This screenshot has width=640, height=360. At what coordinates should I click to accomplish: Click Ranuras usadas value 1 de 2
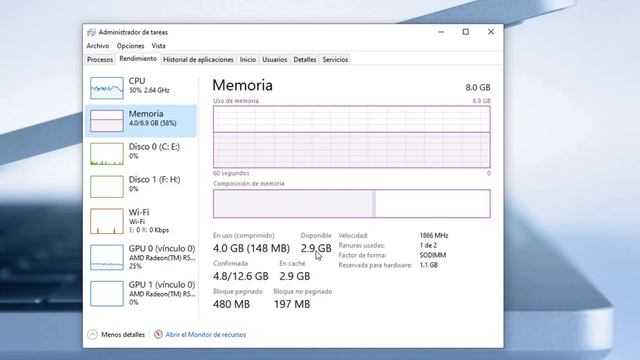pyautogui.click(x=428, y=245)
